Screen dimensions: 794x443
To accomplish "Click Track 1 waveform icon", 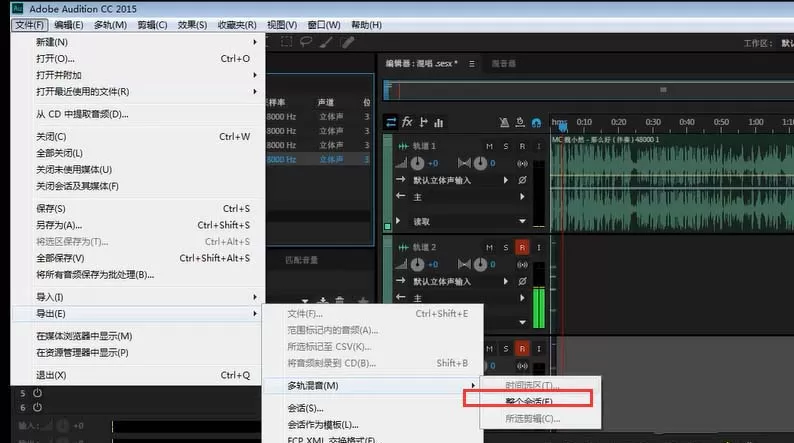I will tap(403, 146).
